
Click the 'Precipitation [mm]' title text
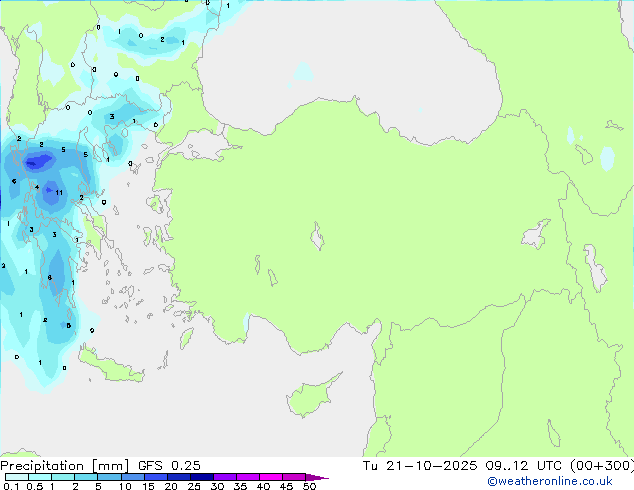64,466
